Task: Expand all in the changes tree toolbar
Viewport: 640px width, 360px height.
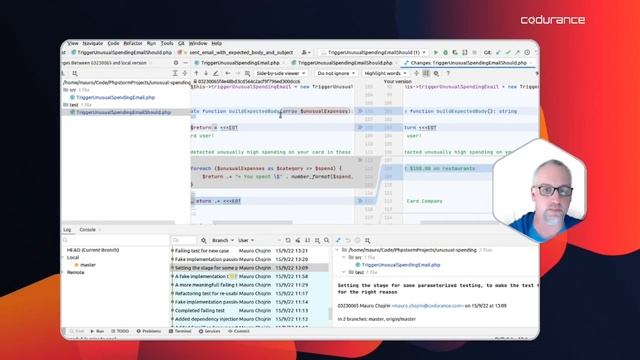Action: coord(175,73)
